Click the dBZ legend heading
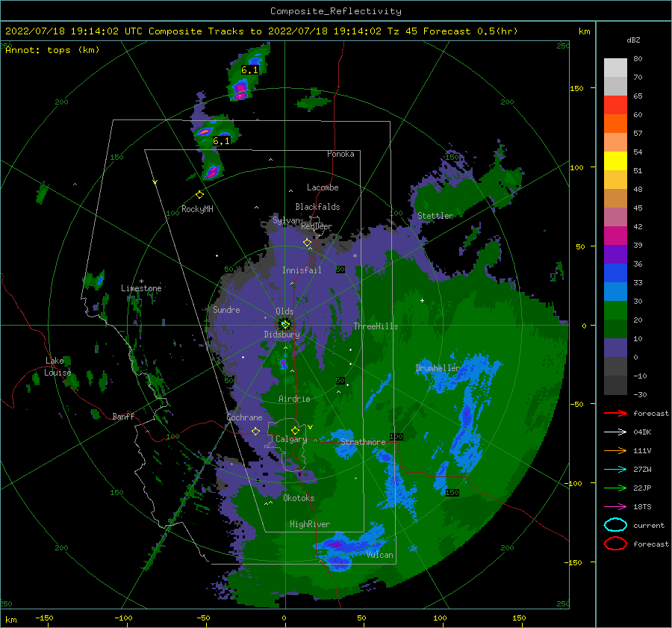The height and width of the screenshot is (628, 672). click(633, 40)
